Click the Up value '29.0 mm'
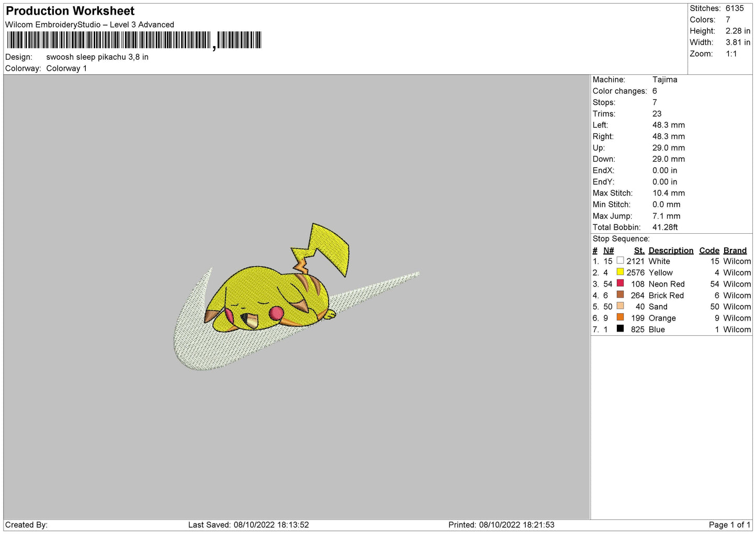This screenshot has height=534, width=756. click(x=669, y=148)
